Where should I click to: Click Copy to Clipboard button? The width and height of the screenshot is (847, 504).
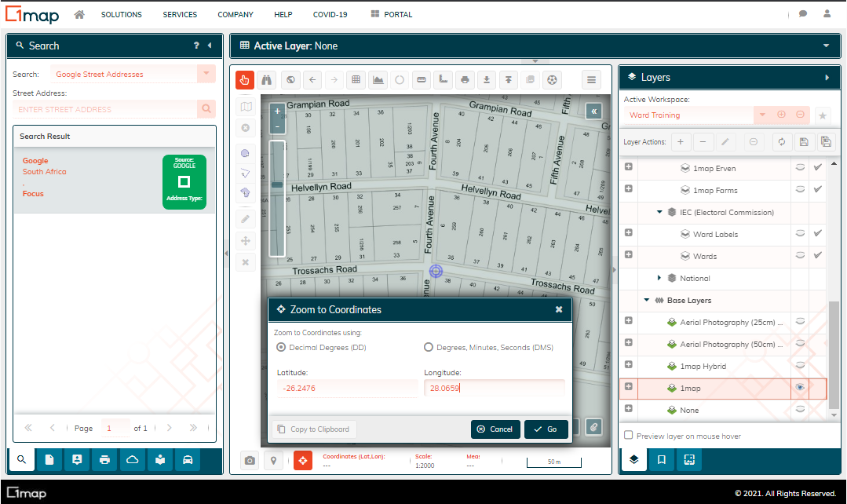(x=314, y=429)
